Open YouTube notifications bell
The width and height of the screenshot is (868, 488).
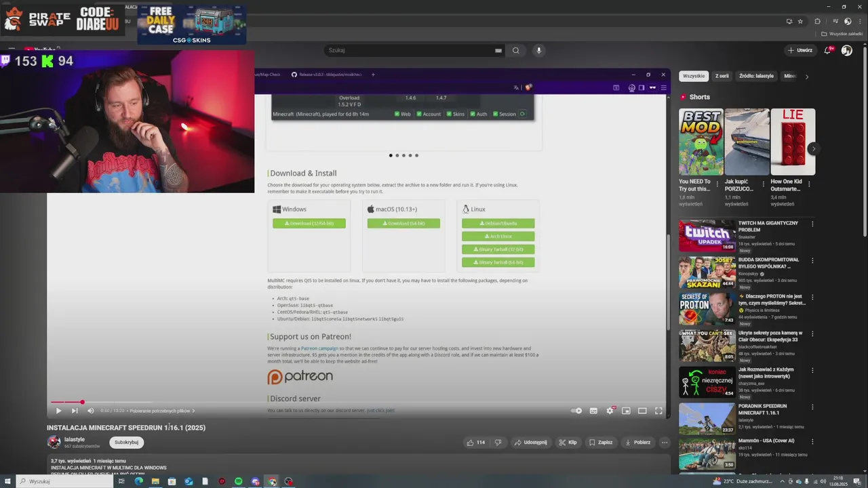[829, 50]
